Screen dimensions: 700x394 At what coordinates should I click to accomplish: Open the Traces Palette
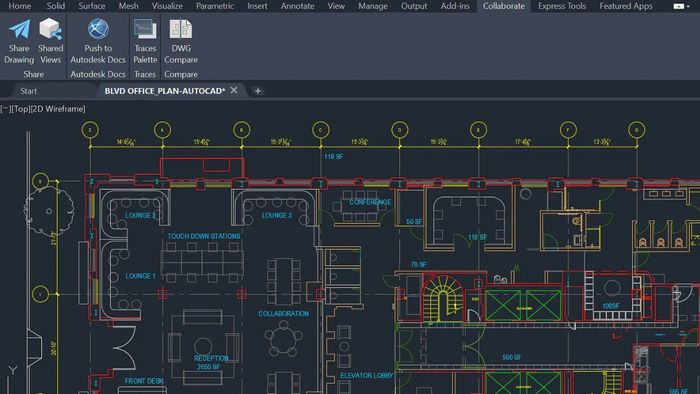click(x=145, y=41)
